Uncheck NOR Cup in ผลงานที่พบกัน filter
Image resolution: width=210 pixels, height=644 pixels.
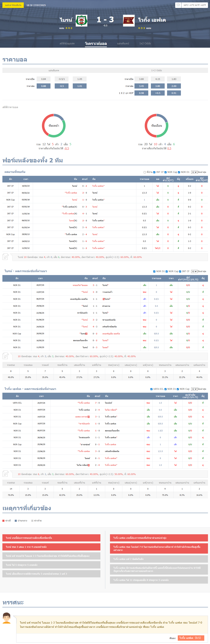165,172
